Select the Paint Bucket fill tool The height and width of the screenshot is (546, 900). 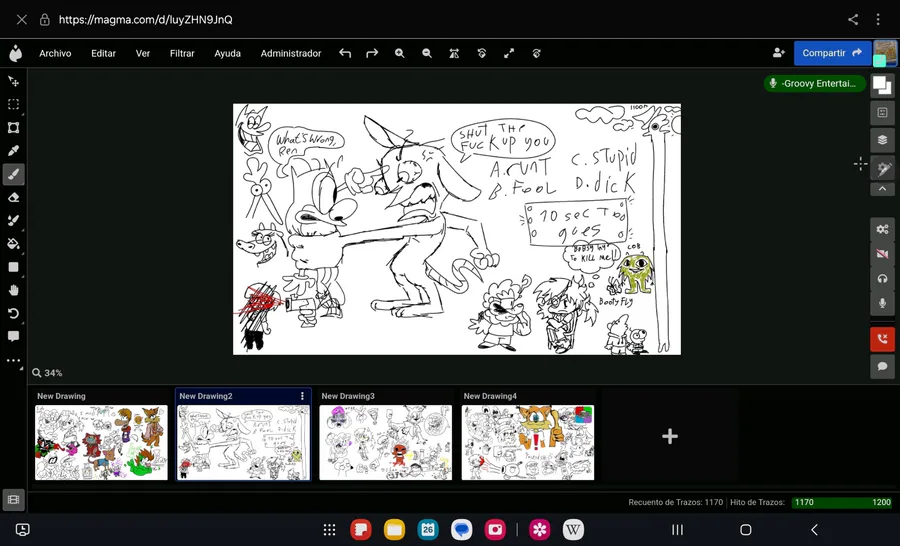(13, 244)
